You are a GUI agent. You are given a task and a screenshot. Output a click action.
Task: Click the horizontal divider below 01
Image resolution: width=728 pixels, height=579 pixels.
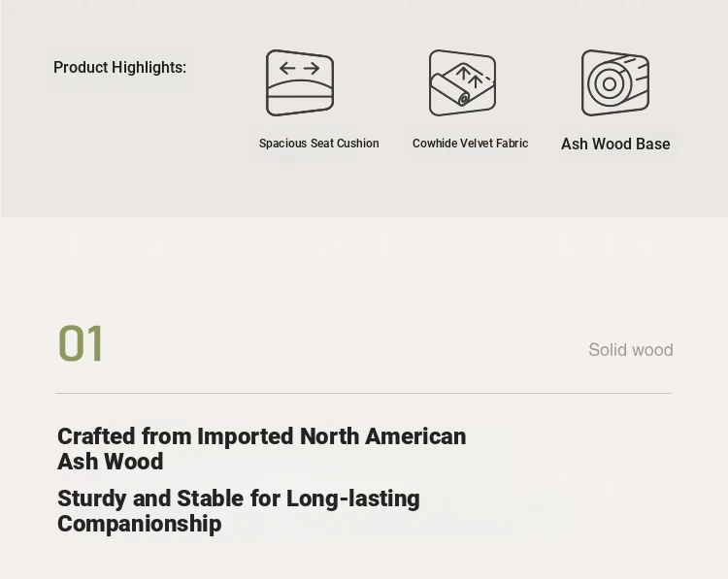(364, 393)
